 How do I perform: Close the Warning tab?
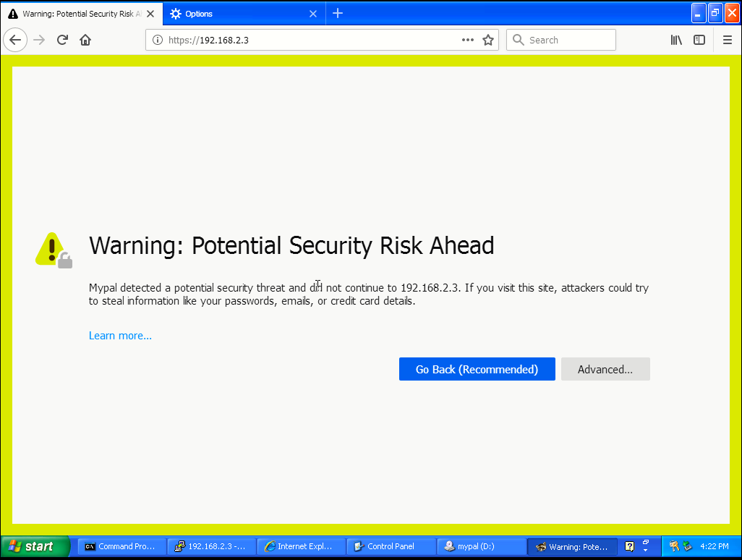coord(150,14)
